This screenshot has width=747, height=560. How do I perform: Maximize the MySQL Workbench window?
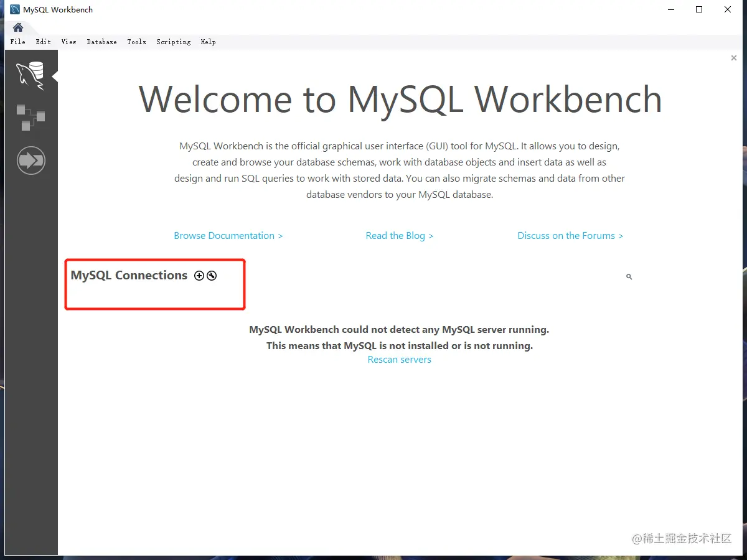(699, 9)
